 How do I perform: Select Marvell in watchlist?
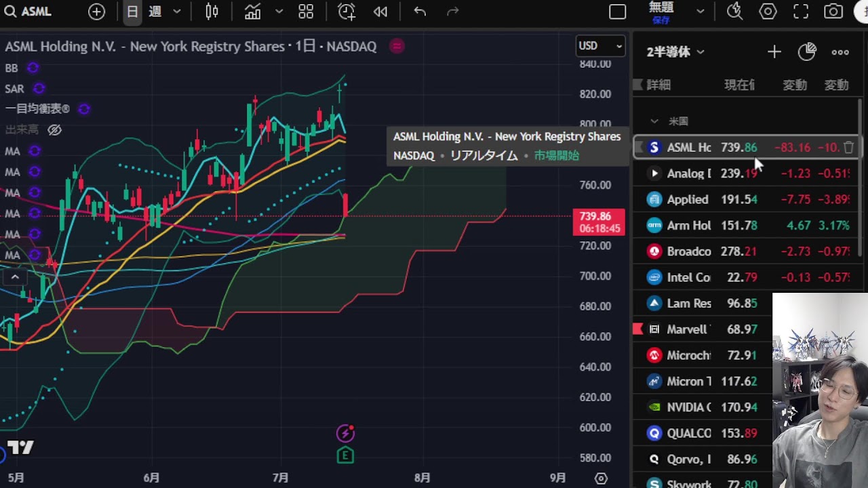tap(703, 329)
